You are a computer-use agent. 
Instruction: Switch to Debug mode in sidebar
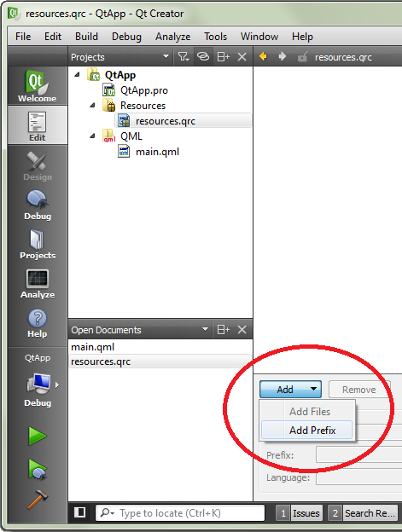pyautogui.click(x=38, y=205)
